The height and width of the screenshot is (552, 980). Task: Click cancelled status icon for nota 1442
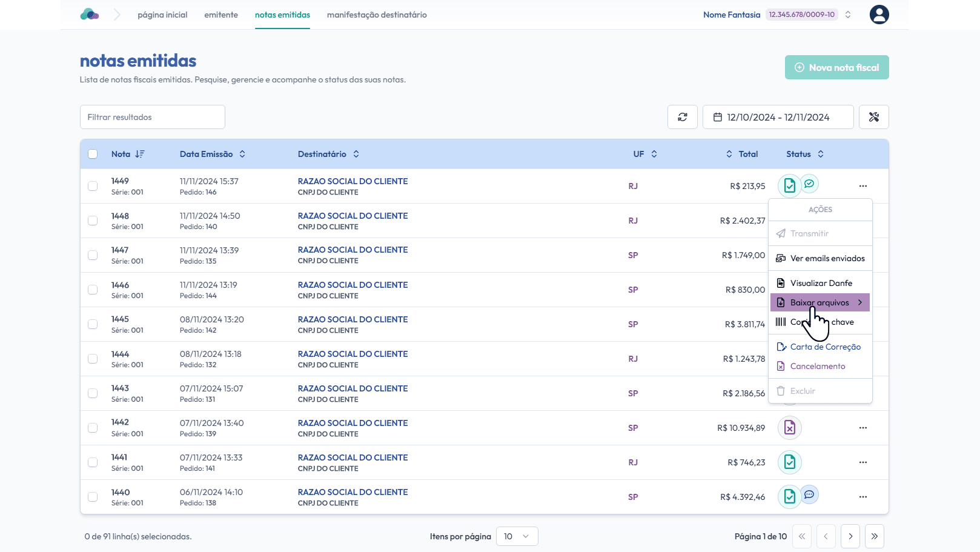pos(789,428)
